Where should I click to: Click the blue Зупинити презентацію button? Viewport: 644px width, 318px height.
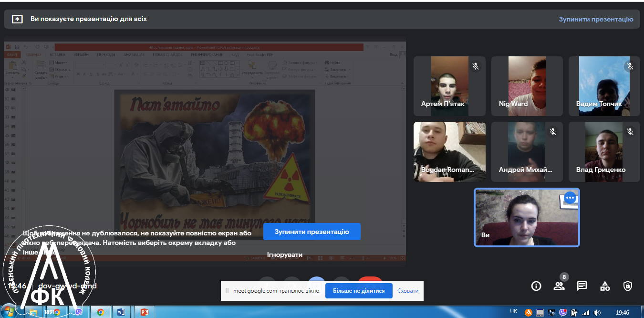312,232
